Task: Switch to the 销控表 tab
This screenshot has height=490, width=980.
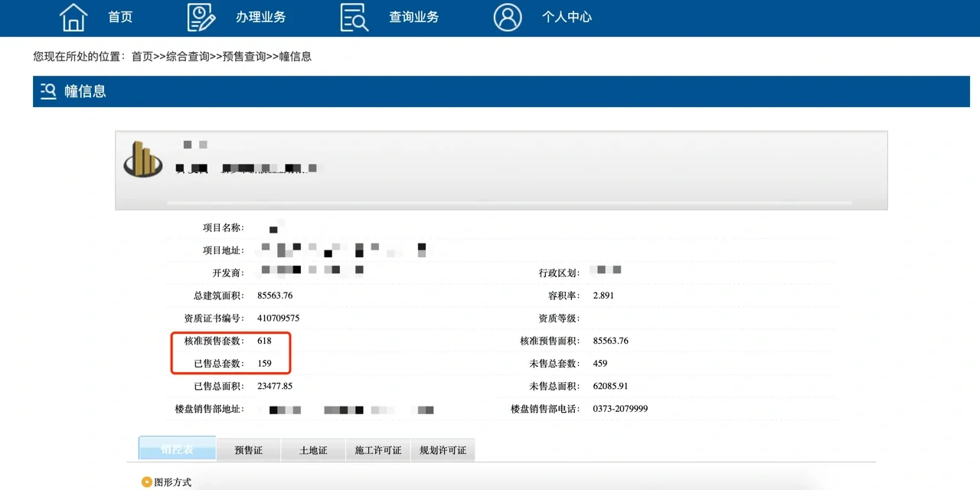Action: [x=177, y=449]
